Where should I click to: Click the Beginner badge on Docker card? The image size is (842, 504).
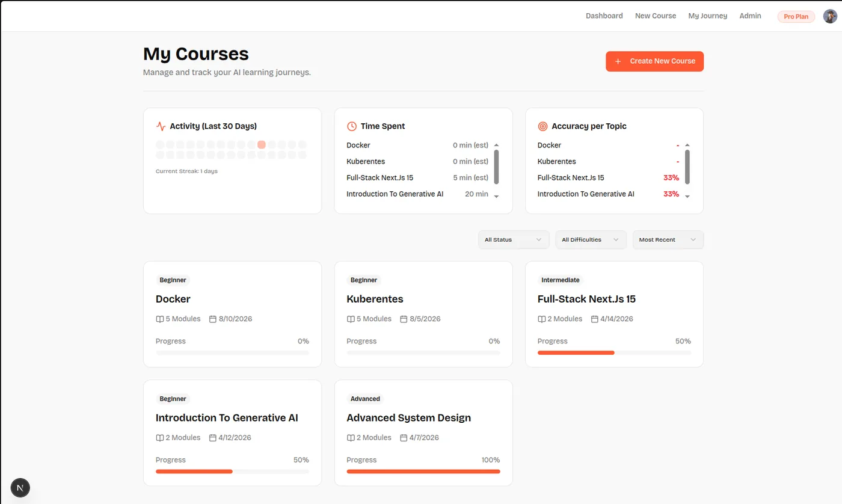tap(173, 280)
